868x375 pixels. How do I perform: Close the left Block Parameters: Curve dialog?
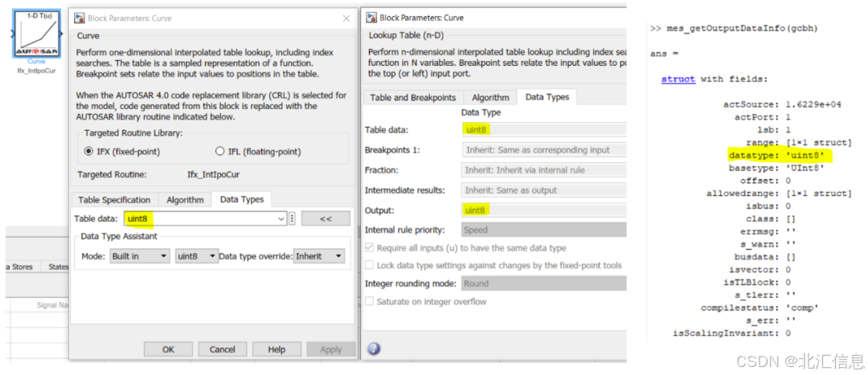click(346, 18)
